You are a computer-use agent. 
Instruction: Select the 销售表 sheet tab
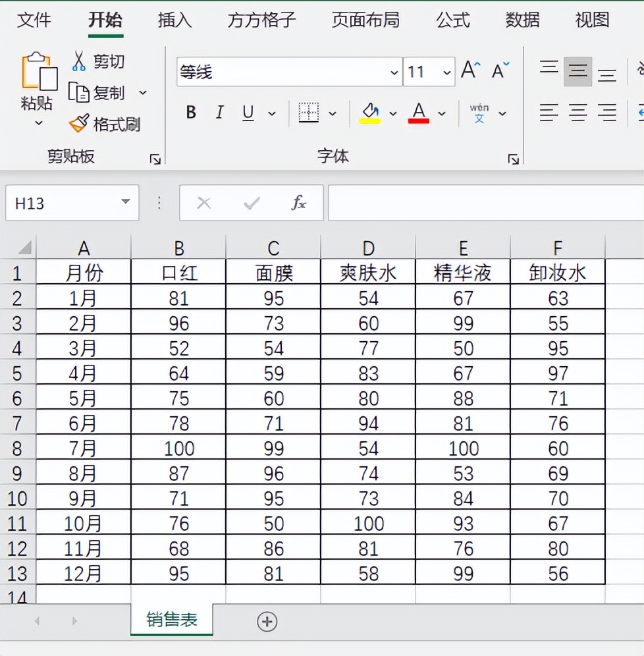[171, 620]
